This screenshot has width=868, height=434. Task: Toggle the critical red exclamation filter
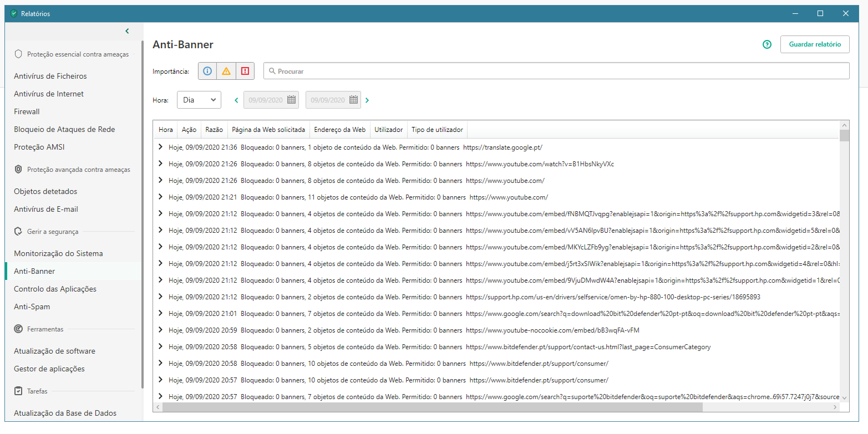tap(245, 71)
